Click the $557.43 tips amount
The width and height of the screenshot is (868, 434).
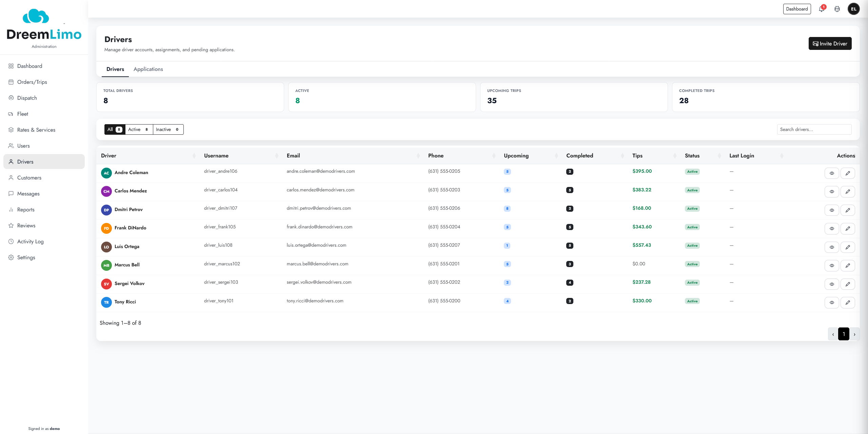coord(642,245)
